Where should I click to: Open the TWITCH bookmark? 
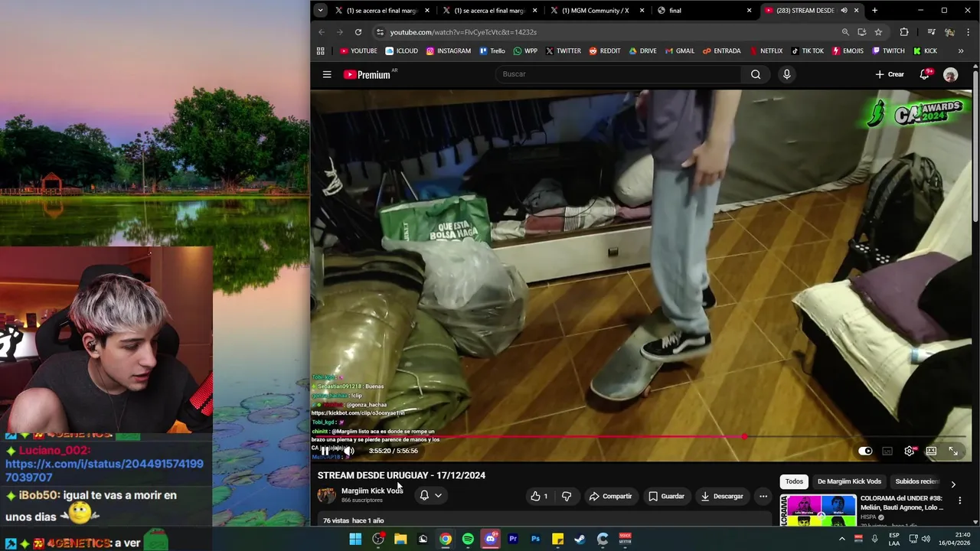pyautogui.click(x=888, y=51)
